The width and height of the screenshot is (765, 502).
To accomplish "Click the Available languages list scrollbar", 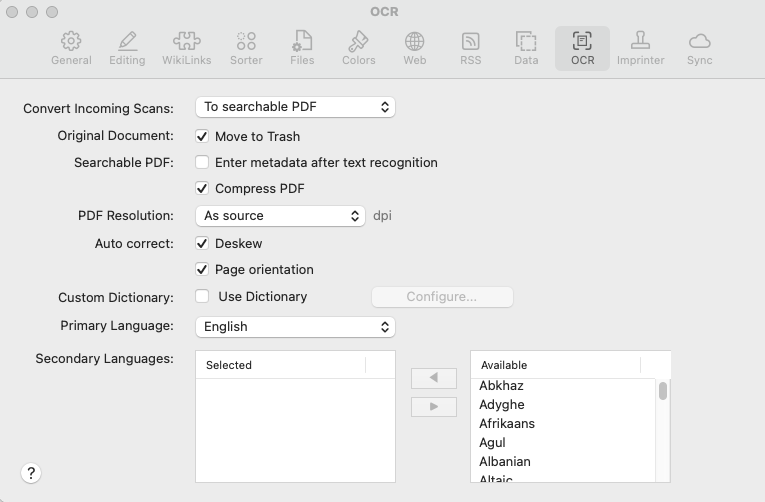I will click(663, 391).
